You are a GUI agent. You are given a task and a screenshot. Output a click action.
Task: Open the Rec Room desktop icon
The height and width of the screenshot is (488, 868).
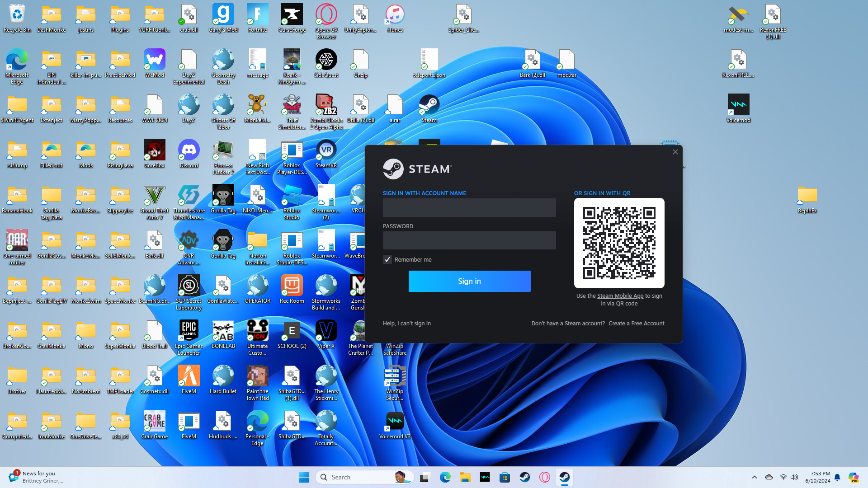292,286
